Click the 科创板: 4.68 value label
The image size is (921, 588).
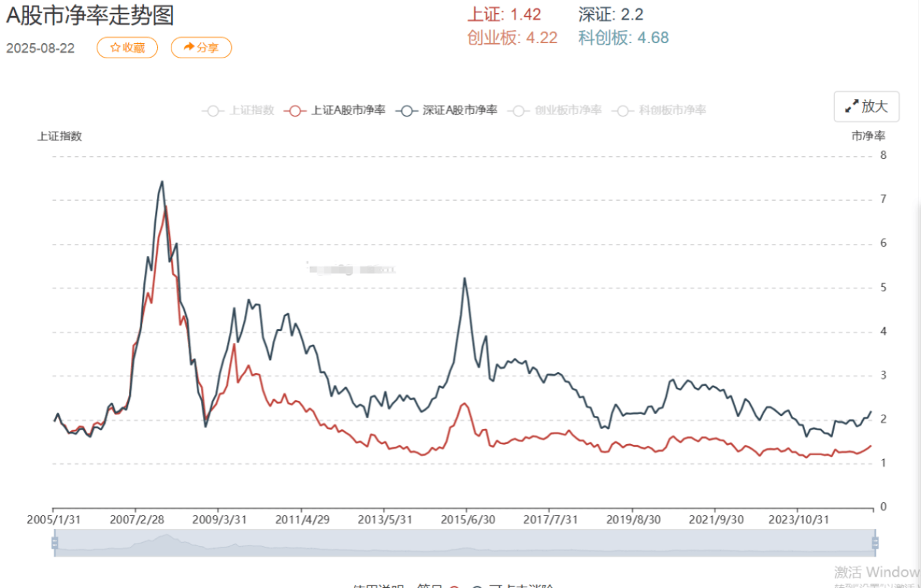click(x=623, y=38)
